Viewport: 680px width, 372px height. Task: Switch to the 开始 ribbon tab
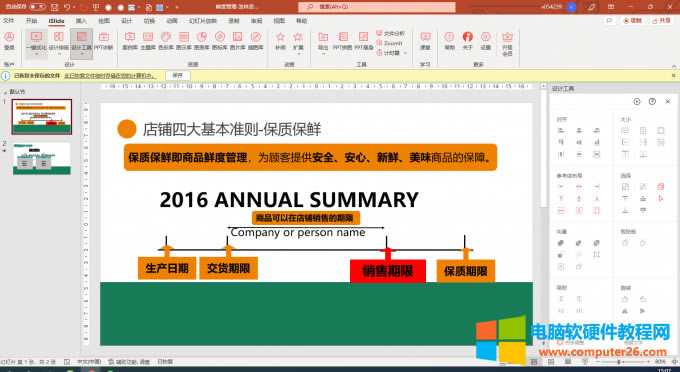point(31,20)
